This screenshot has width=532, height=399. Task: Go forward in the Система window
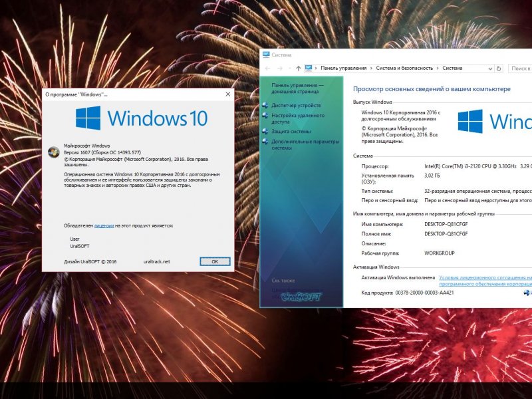pyautogui.click(x=280, y=68)
